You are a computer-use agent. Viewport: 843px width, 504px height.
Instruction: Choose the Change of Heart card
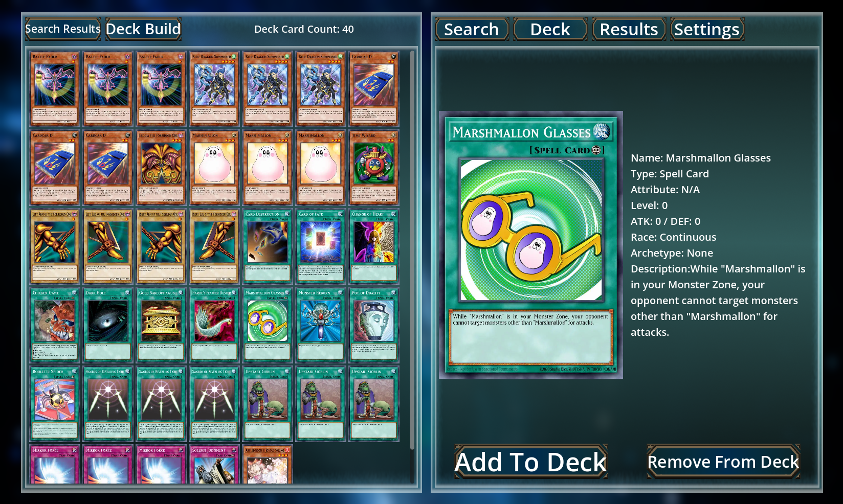point(373,246)
